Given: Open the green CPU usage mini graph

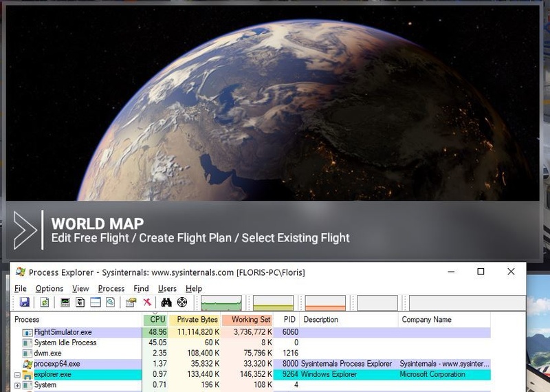Looking at the screenshot, I should click(221, 303).
